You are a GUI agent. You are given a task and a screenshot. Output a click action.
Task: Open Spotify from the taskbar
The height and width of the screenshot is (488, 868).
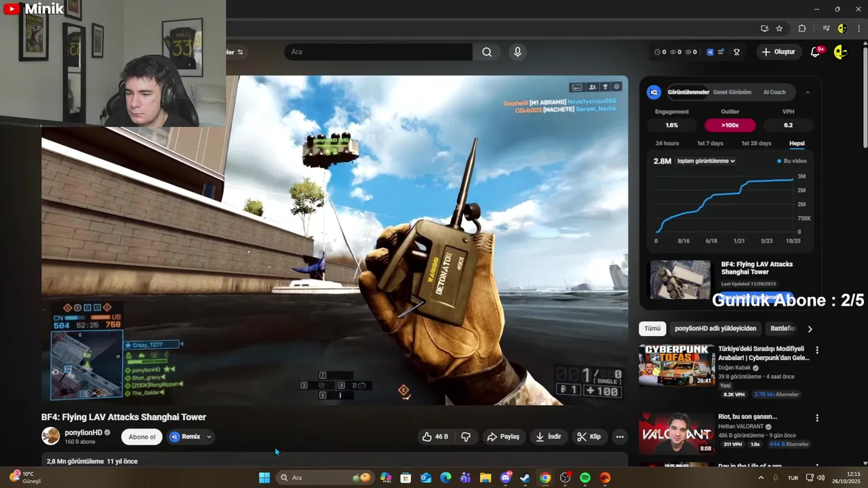(x=585, y=478)
